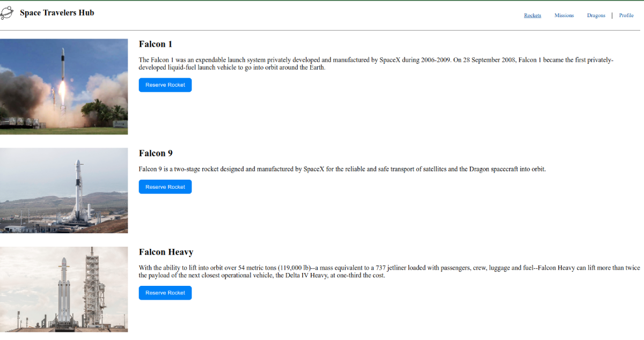Select the Falcon Heavy heading
This screenshot has height=340, width=644.
pyautogui.click(x=166, y=252)
